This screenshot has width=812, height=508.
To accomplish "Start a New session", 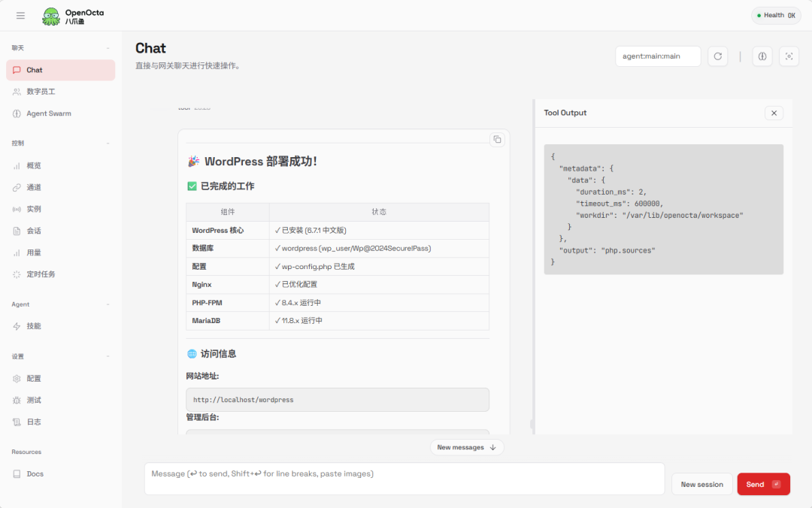I will pyautogui.click(x=701, y=484).
